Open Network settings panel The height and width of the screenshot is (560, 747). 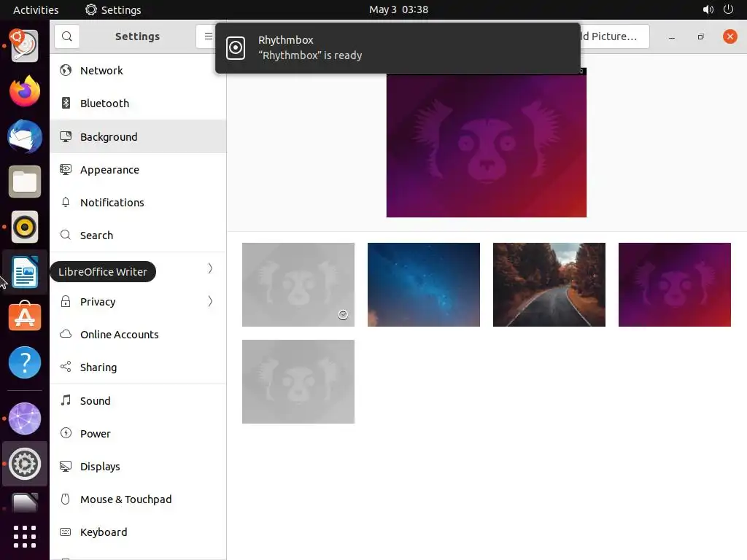coord(138,71)
